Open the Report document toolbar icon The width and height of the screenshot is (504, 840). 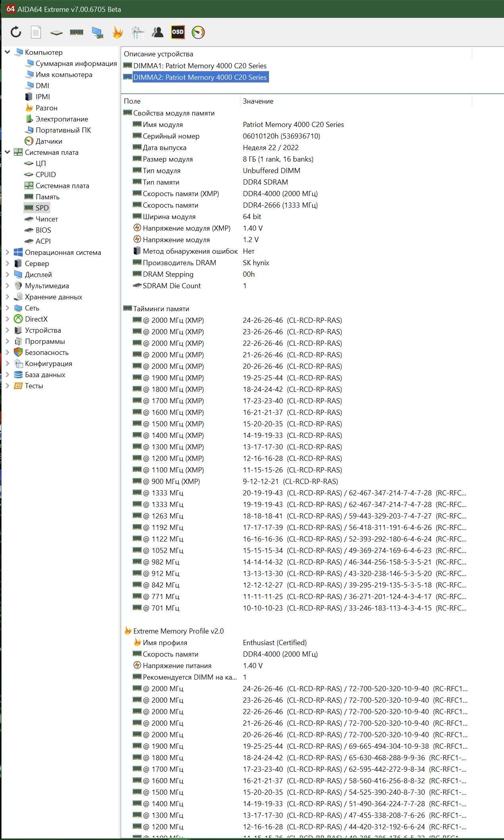pyautogui.click(x=36, y=32)
